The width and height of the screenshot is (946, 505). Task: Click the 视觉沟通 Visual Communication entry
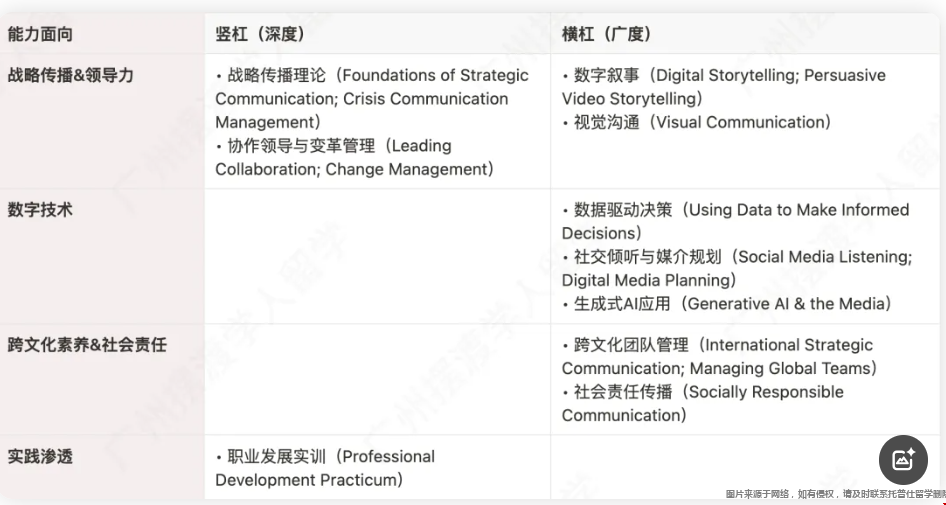click(696, 122)
